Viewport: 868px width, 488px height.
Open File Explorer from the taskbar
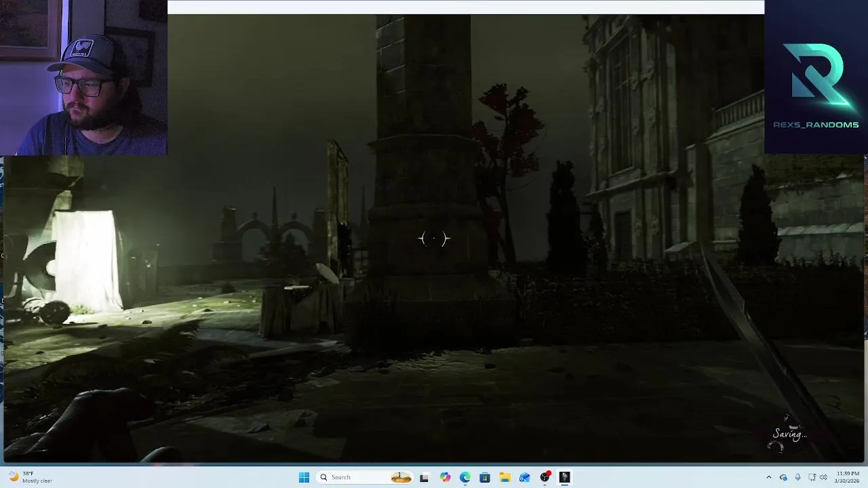(x=505, y=477)
